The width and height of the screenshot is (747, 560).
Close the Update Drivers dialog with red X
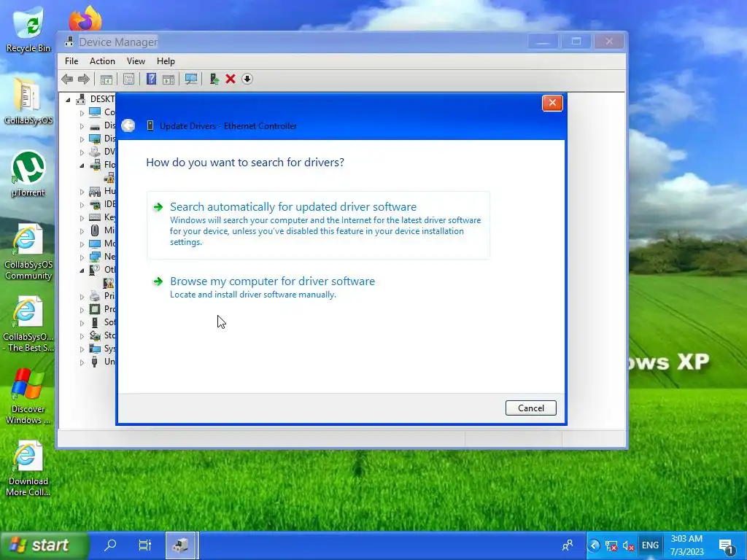pos(553,103)
